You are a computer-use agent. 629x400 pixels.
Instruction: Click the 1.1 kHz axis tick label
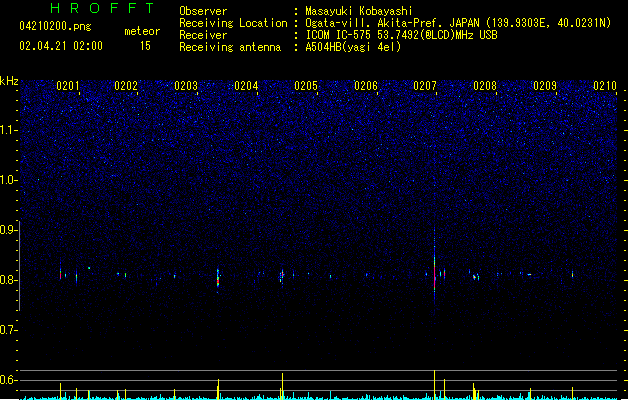8,130
